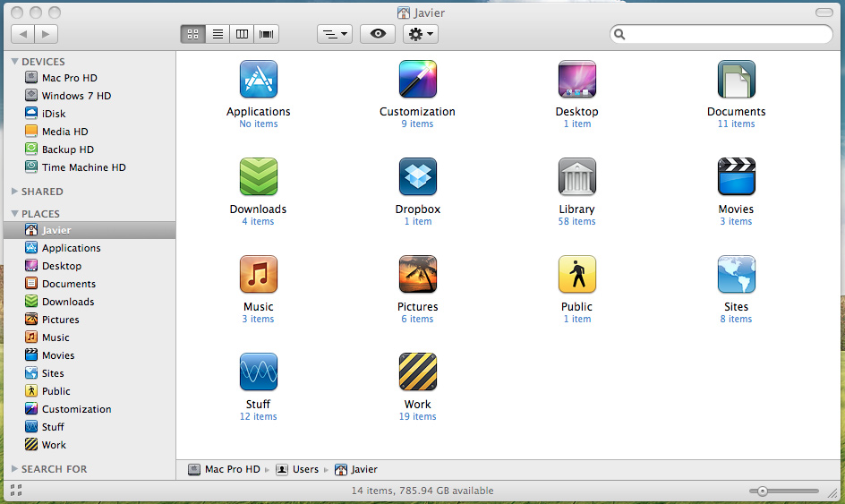Screen dimensions: 845x504
Task: Click the "58 items" label under Library
Action: 576,221
